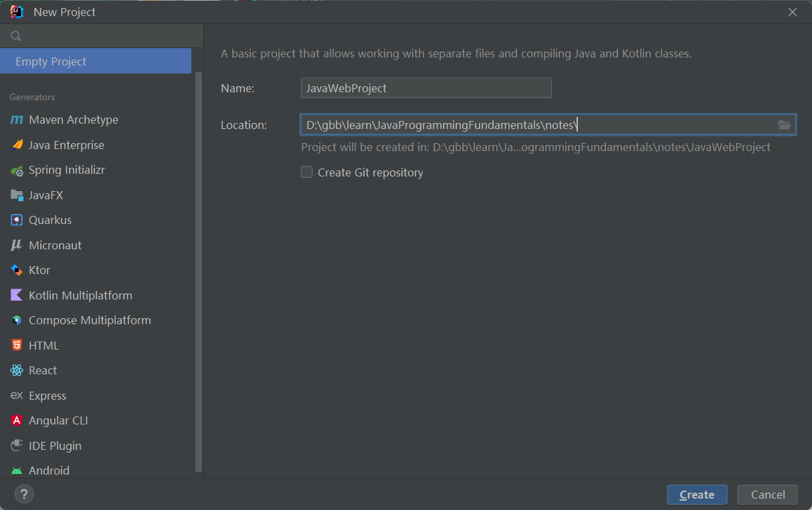Choose the Express generator icon

pos(17,396)
